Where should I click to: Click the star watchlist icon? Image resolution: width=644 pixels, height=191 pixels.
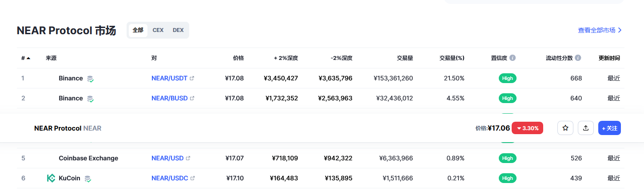pyautogui.click(x=565, y=128)
